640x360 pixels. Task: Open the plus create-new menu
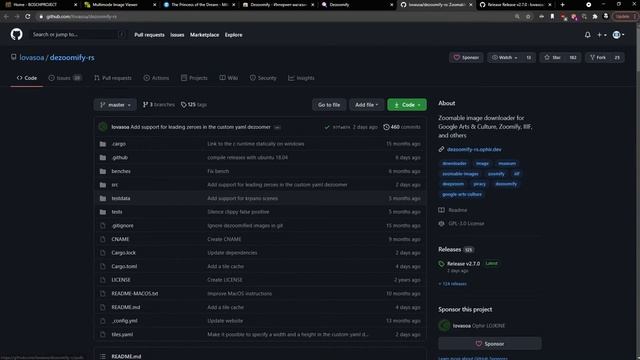[x=602, y=35]
